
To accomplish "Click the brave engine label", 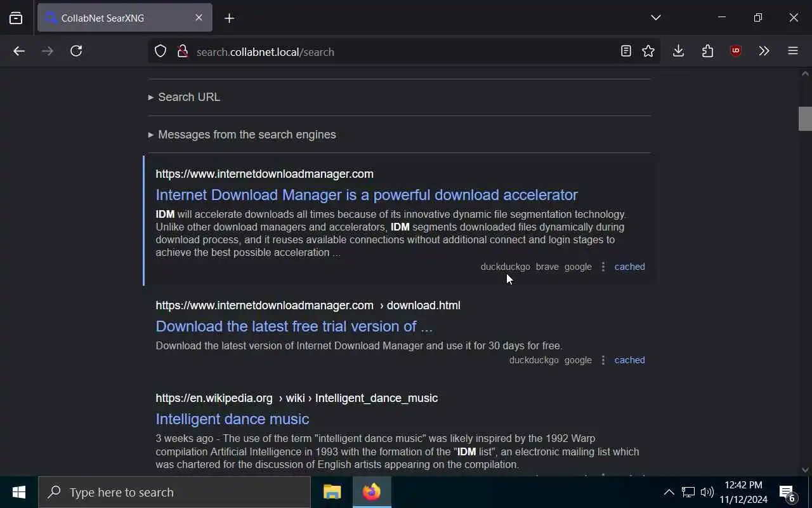I will (x=547, y=267).
